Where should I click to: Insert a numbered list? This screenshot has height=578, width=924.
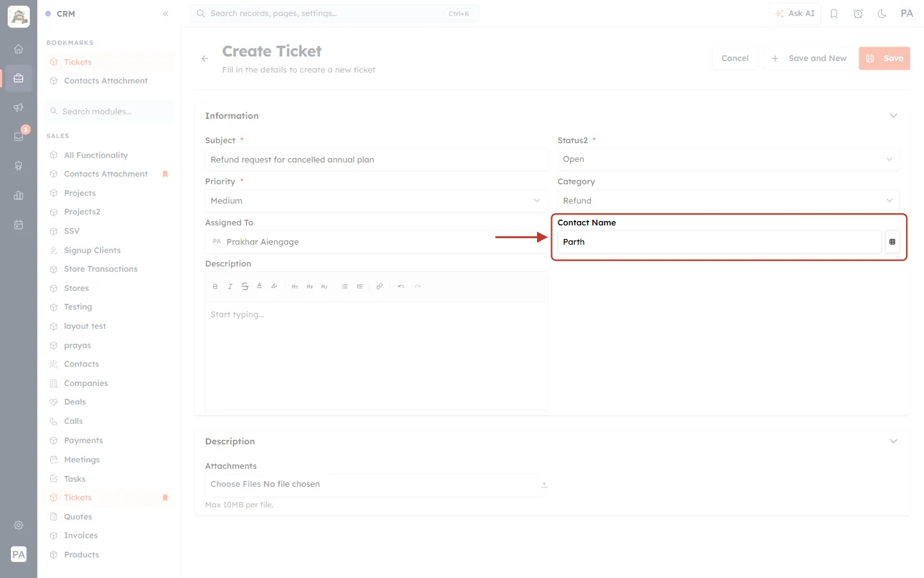pyautogui.click(x=359, y=286)
